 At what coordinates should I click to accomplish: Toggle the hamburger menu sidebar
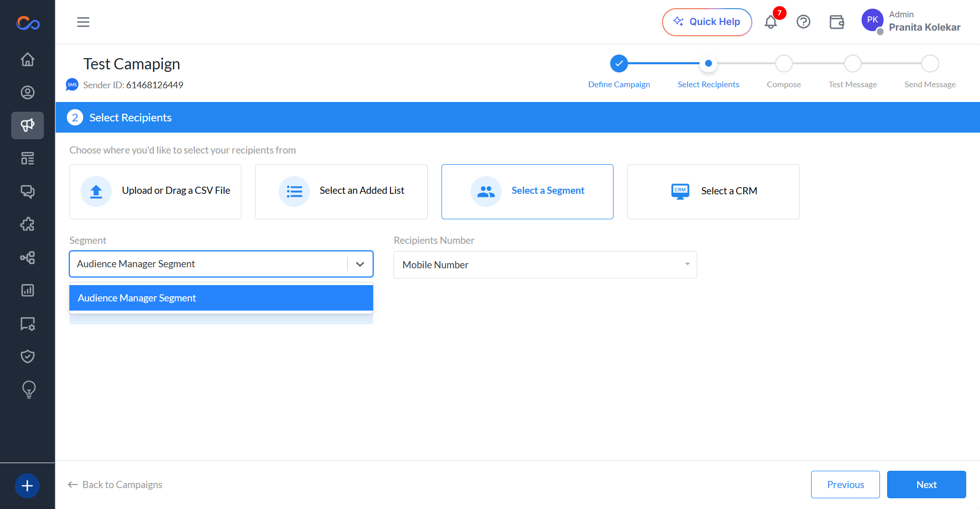point(83,22)
